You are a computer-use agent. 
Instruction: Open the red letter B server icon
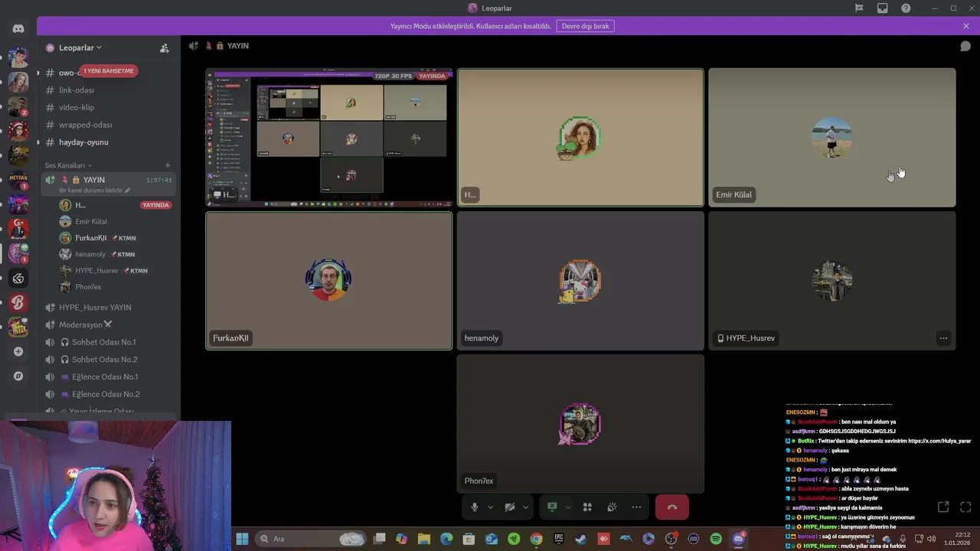[18, 303]
